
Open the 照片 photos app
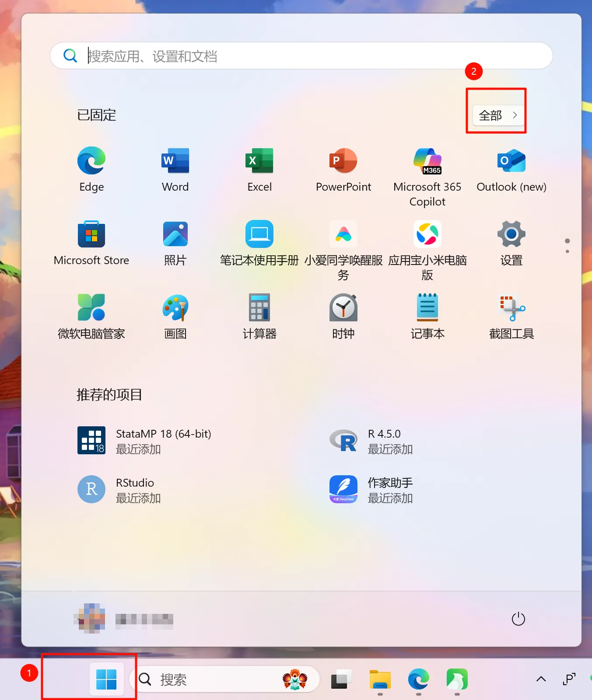[175, 244]
